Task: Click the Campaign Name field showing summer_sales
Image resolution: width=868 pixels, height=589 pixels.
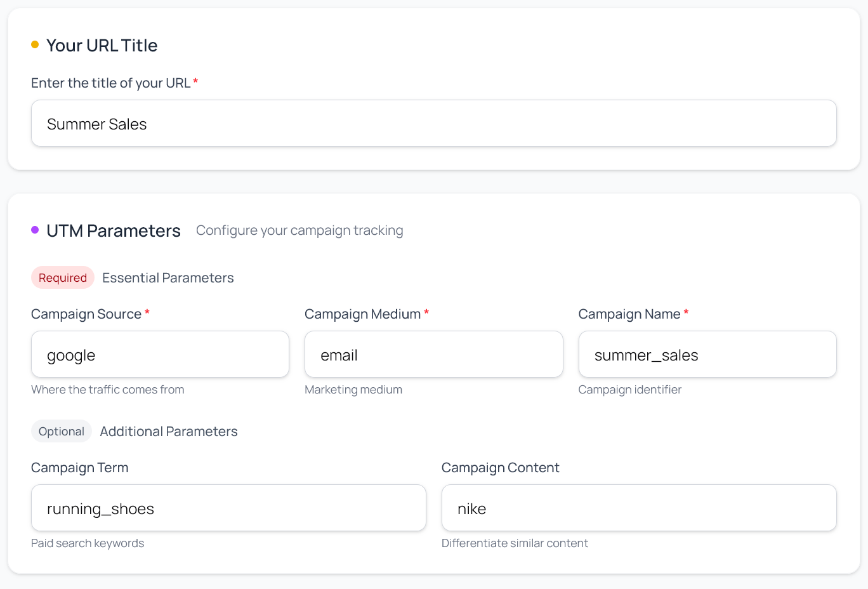Action: point(707,354)
